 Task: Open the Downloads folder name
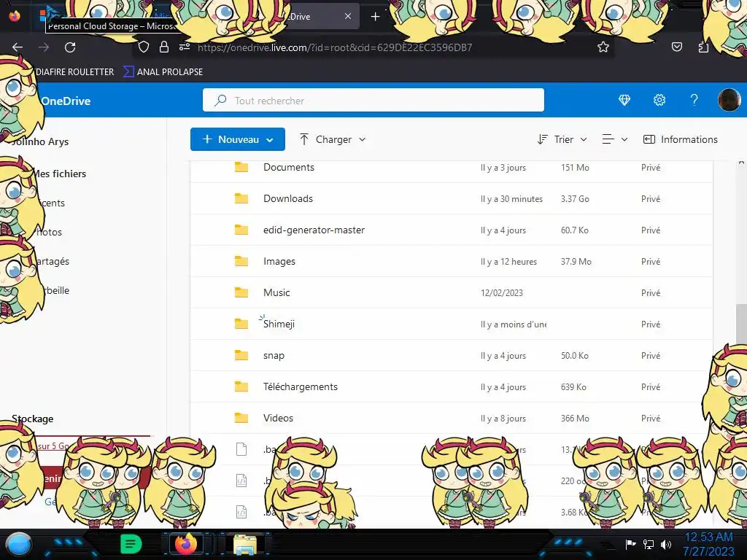[x=288, y=198]
